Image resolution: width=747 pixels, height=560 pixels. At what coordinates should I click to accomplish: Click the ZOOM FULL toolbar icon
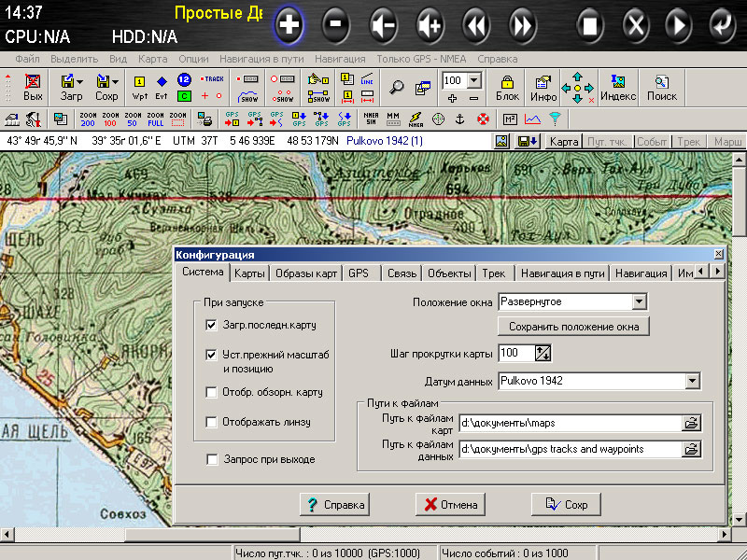pos(155,119)
